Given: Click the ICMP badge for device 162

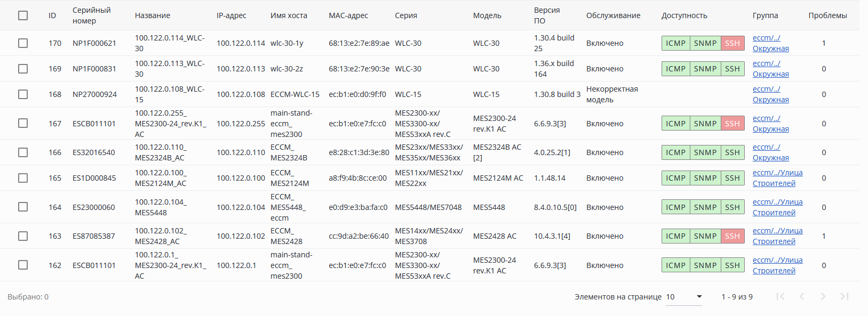Looking at the screenshot, I should (x=675, y=265).
